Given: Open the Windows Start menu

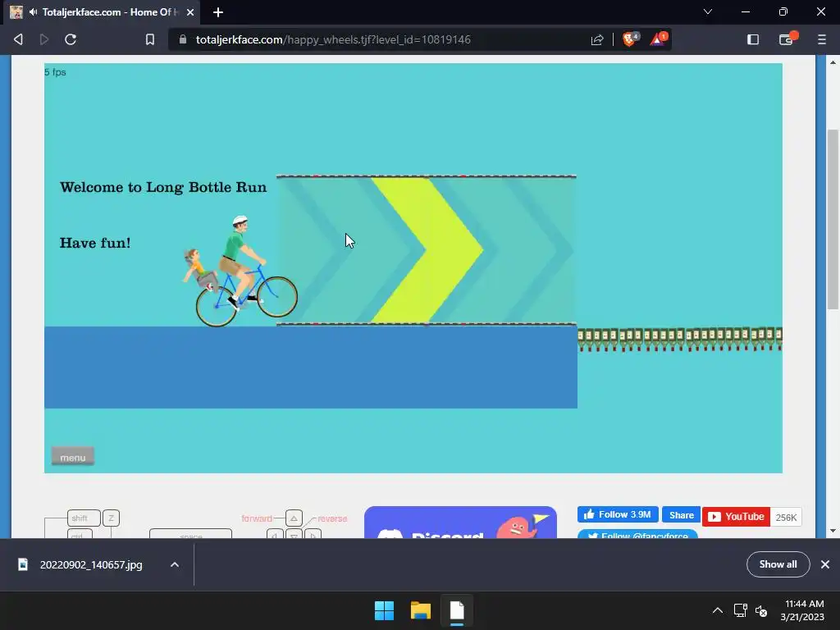Looking at the screenshot, I should click(384, 610).
